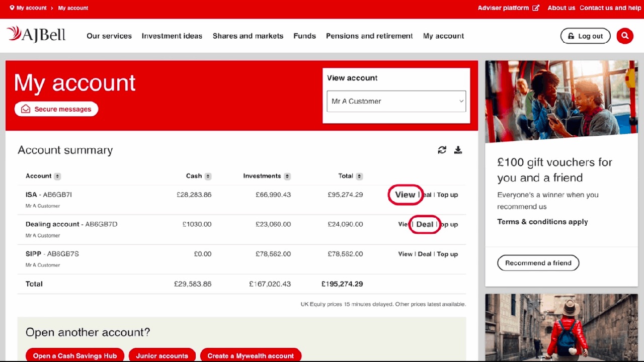Top up the SIPP account
The width and height of the screenshot is (644, 362).
click(x=447, y=254)
